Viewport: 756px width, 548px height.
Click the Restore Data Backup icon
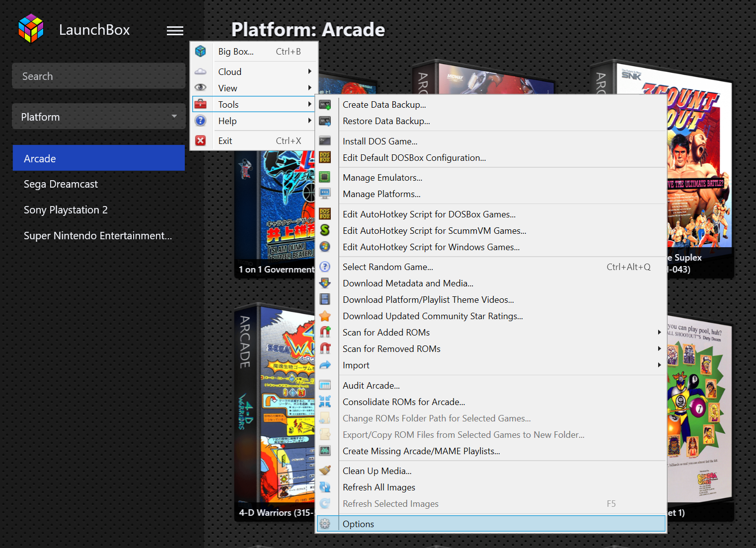point(325,121)
